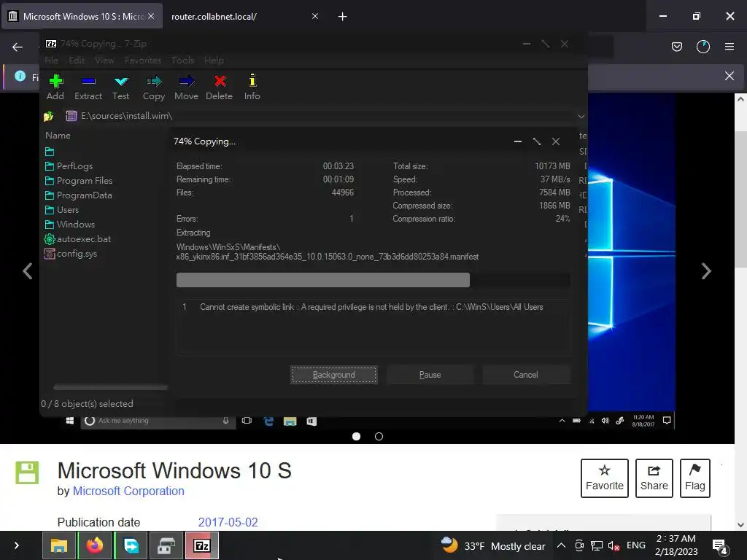Image resolution: width=747 pixels, height=560 pixels.
Task: Open Microsoft Corporation link
Action: 128,491
